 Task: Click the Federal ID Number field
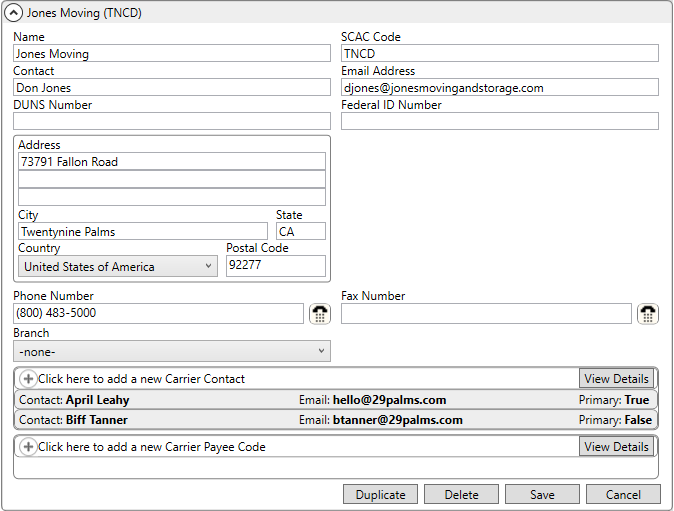(499, 122)
